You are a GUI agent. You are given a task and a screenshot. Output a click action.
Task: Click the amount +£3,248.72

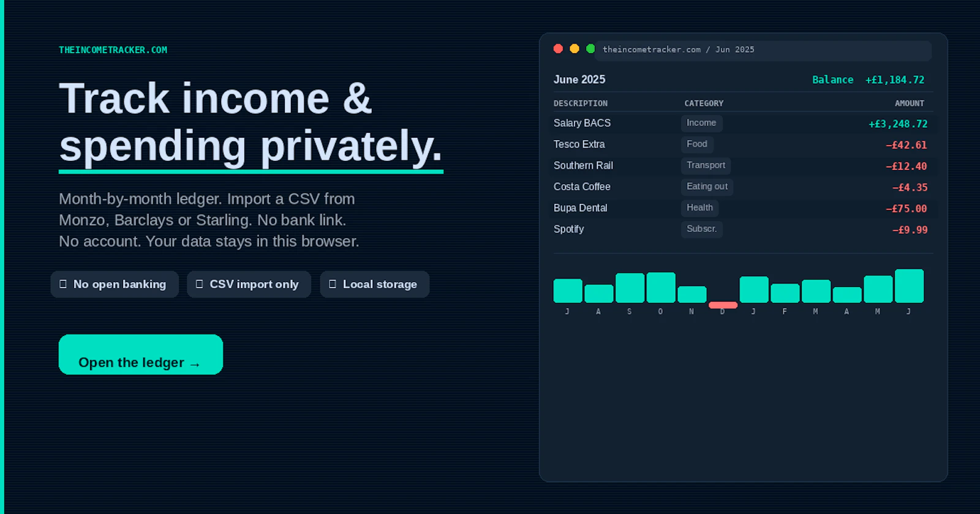coord(898,124)
